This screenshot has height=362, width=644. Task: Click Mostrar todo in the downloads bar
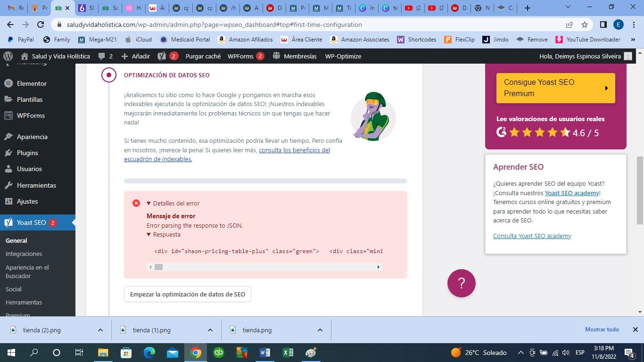click(x=602, y=329)
